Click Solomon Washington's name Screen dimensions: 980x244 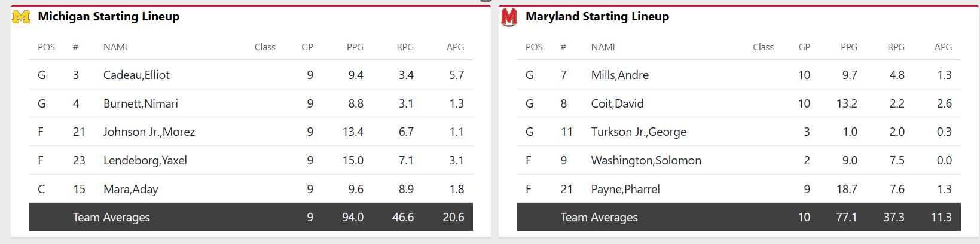pos(646,160)
